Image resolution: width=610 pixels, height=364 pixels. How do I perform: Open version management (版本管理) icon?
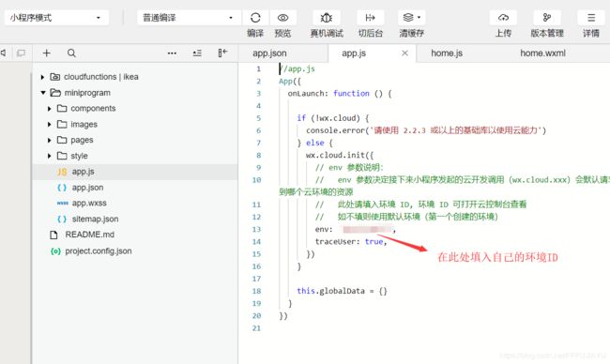click(547, 18)
